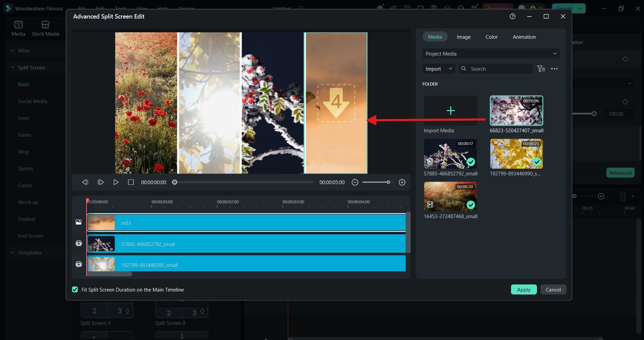This screenshot has width=644, height=340.
Task: Select the Comic category
Action: [25, 185]
